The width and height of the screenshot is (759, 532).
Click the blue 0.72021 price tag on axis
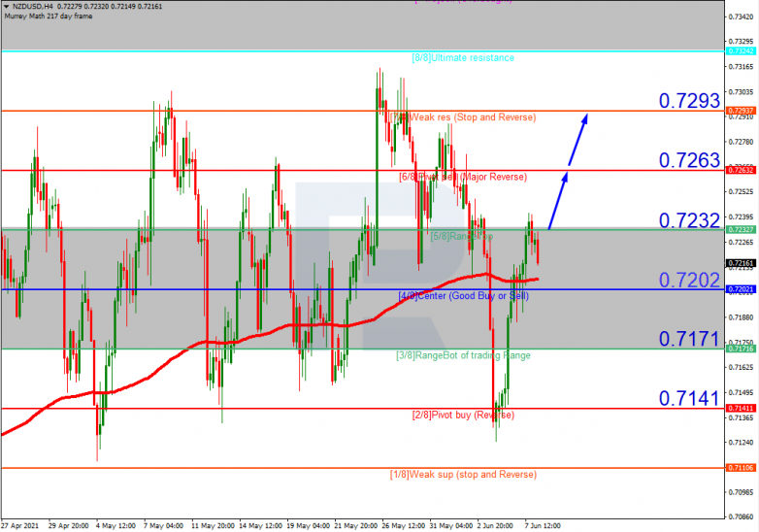tap(741, 289)
